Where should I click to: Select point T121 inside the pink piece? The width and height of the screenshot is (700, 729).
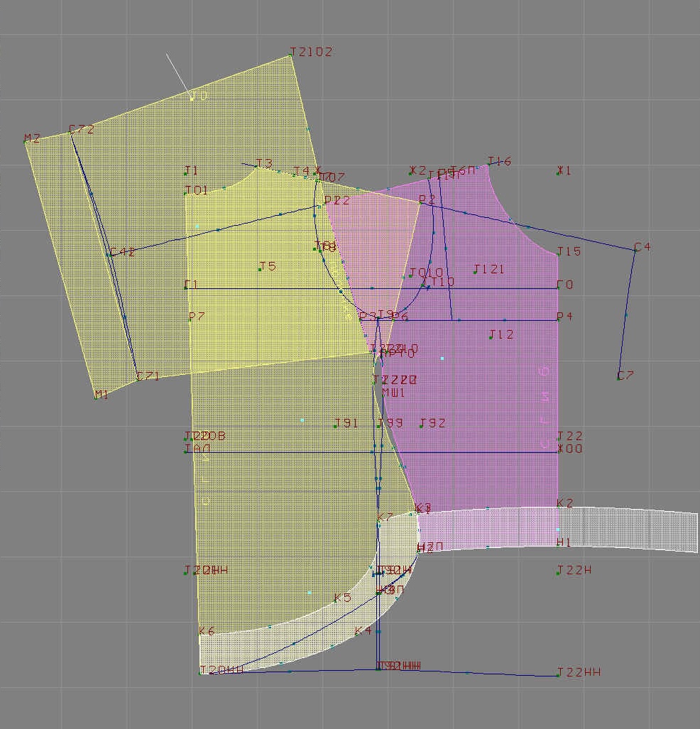pos(475,272)
